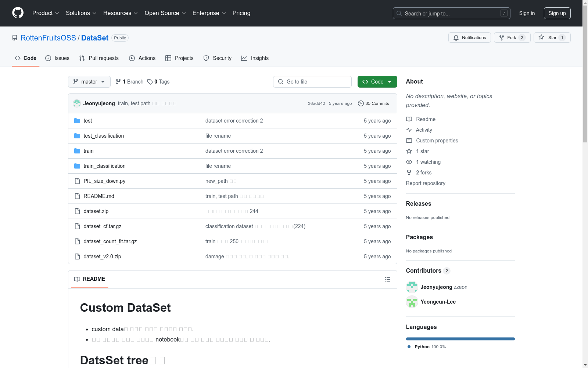This screenshot has width=588, height=368.
Task: Open dataset_count_fit.tar.gz file
Action: point(110,241)
